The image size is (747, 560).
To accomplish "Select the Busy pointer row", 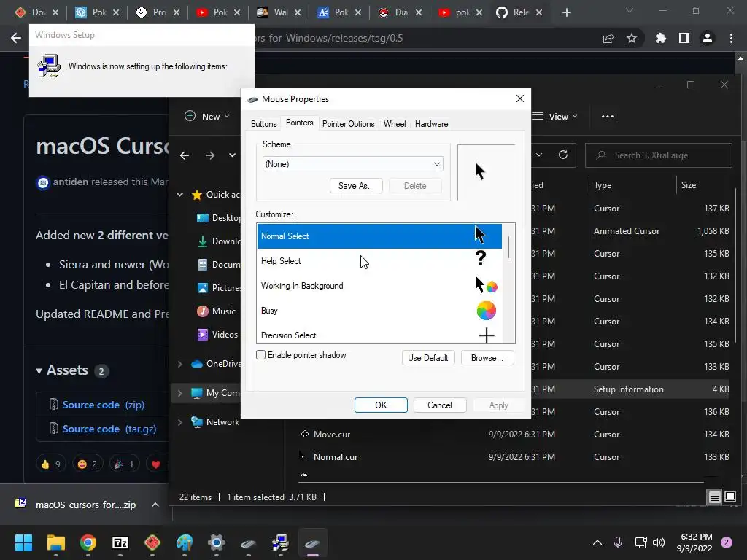I will (379, 311).
